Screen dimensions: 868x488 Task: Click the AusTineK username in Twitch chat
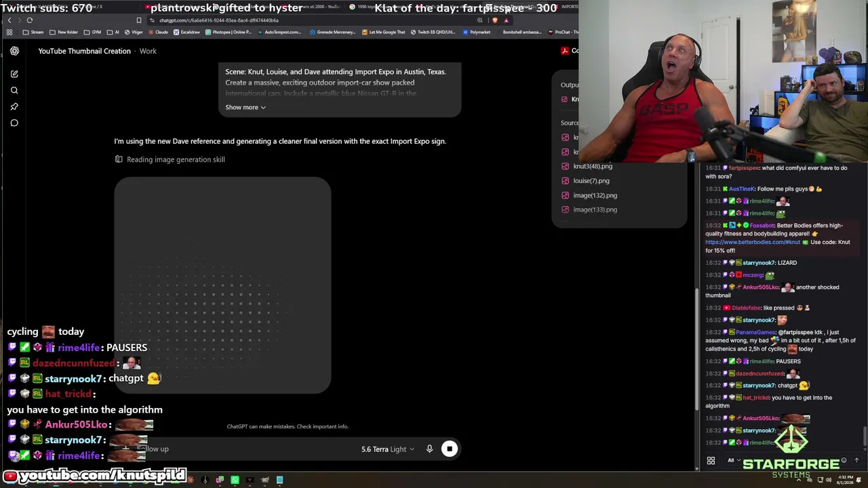tap(742, 189)
